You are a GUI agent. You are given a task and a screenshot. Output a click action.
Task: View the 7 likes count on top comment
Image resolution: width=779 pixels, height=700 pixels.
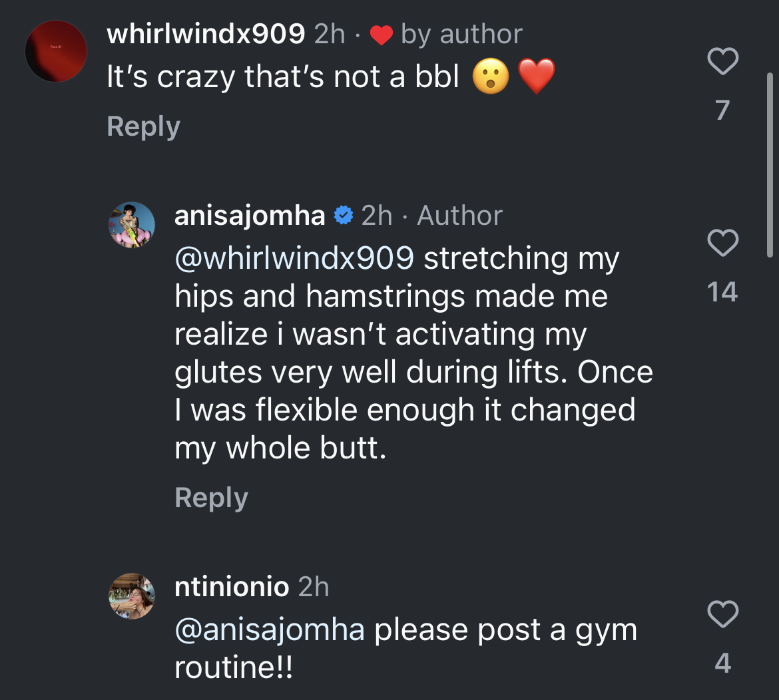click(722, 110)
